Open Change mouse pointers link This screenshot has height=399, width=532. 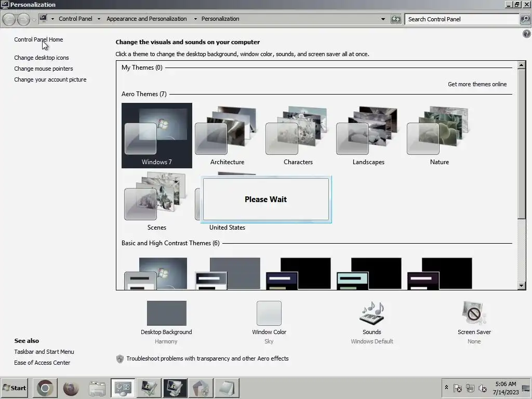(44, 69)
